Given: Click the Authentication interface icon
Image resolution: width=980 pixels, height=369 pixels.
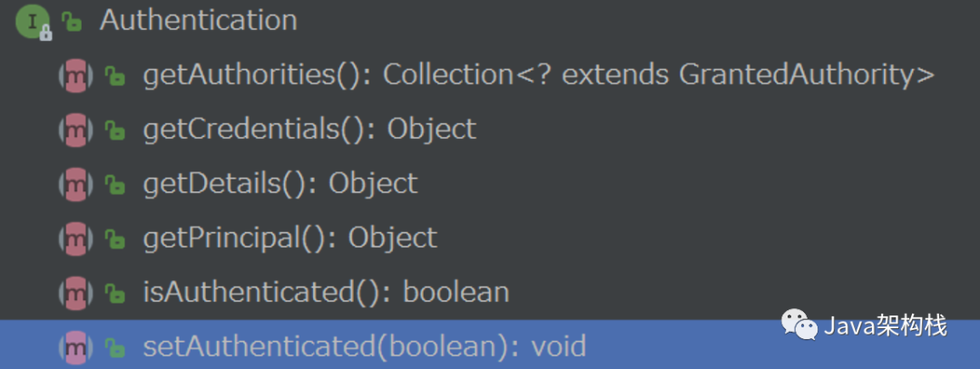Looking at the screenshot, I should (x=32, y=22).
